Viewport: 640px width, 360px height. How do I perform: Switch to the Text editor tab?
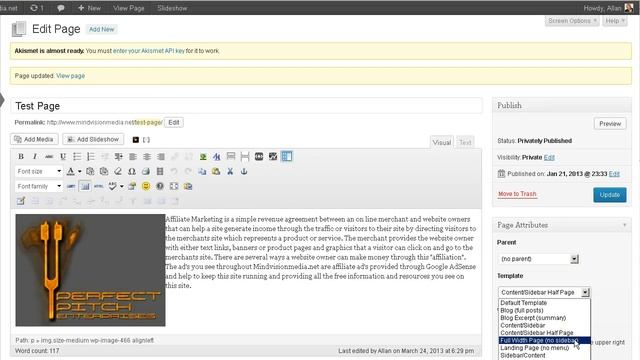[465, 142]
